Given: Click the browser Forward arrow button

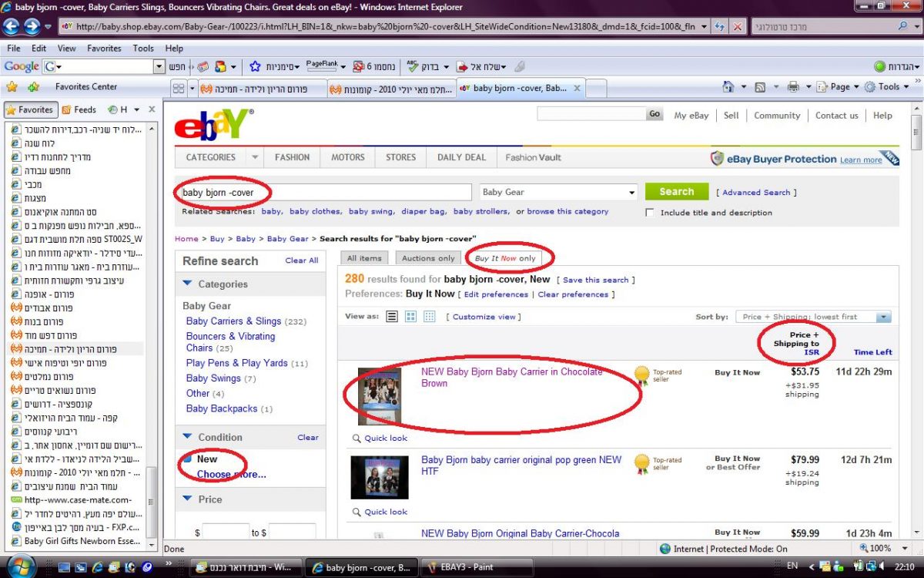Looking at the screenshot, I should (x=32, y=26).
